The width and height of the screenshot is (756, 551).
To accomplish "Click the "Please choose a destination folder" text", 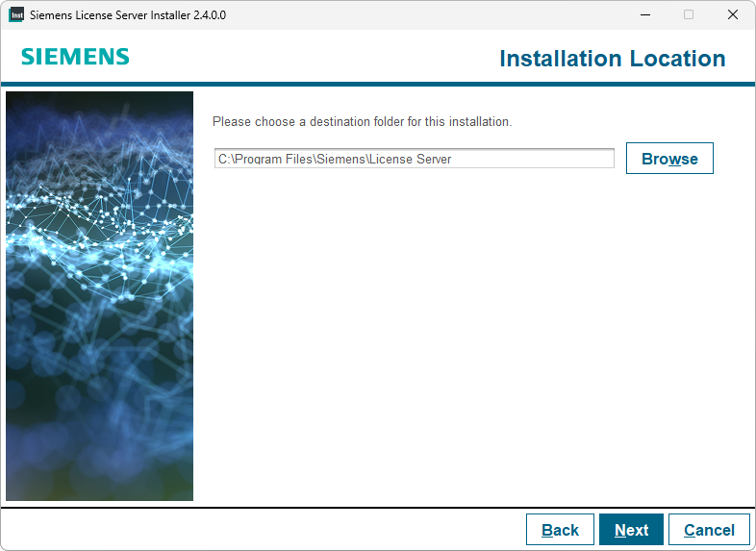I will click(x=362, y=121).
